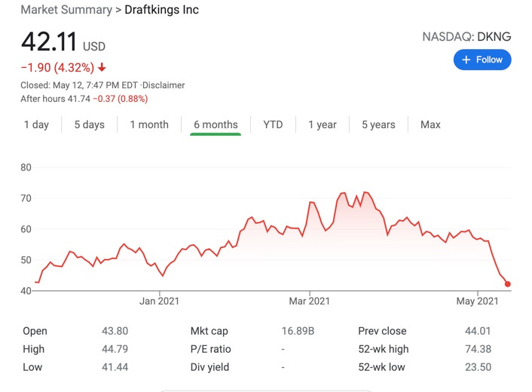Image resolution: width=532 pixels, height=392 pixels.
Task: Click the Jan 2021 axis label
Action: [x=159, y=301]
